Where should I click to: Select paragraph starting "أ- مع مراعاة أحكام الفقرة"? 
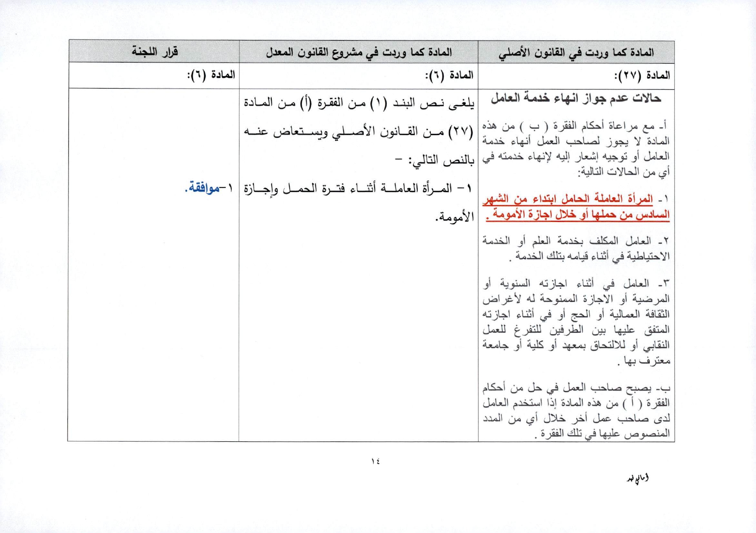coord(576,148)
